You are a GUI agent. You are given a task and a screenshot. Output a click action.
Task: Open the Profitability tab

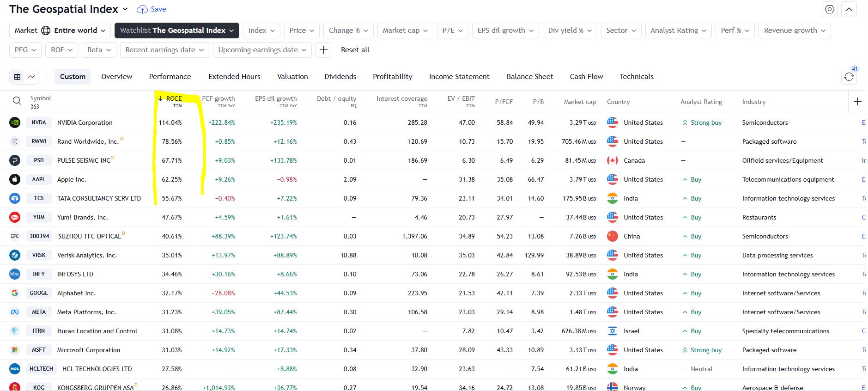point(393,77)
